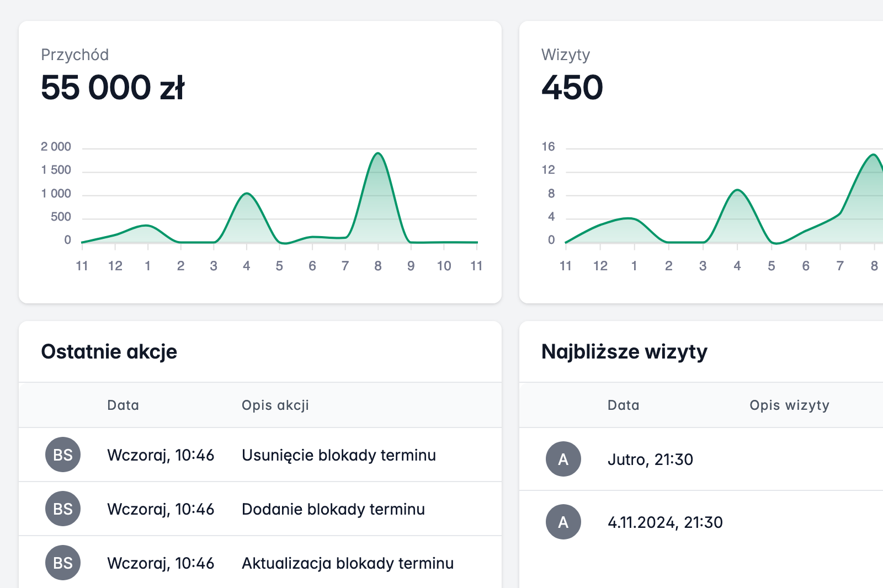Click the 500 y-axis label on revenue chart

61,217
